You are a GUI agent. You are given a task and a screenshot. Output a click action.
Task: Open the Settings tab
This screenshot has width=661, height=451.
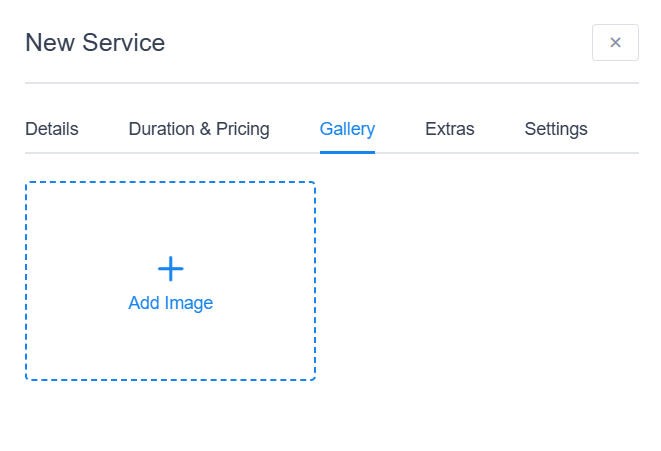tap(556, 129)
